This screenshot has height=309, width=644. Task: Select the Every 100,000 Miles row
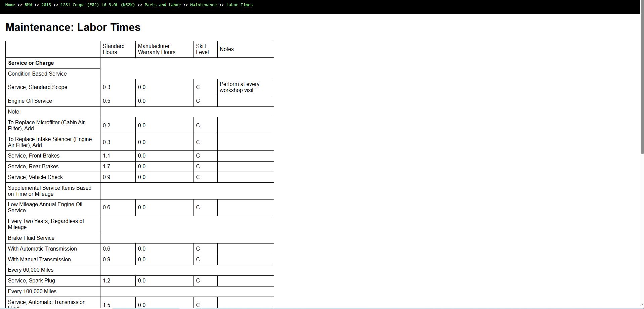pyautogui.click(x=53, y=292)
